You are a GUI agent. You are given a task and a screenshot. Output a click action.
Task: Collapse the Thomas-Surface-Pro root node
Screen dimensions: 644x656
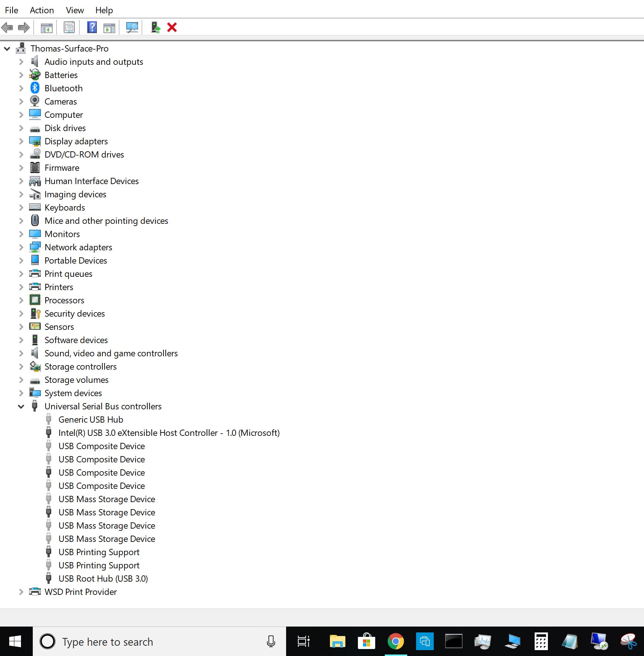(x=7, y=49)
